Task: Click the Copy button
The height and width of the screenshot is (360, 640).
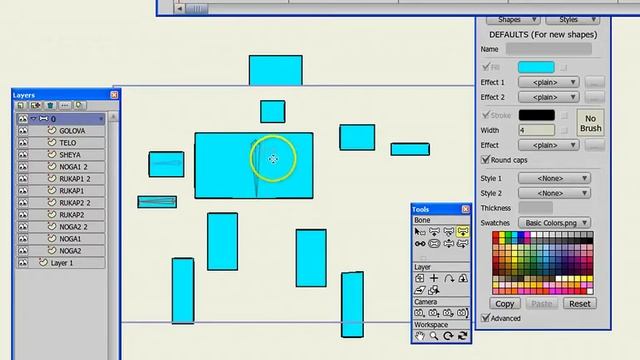Action: click(505, 304)
